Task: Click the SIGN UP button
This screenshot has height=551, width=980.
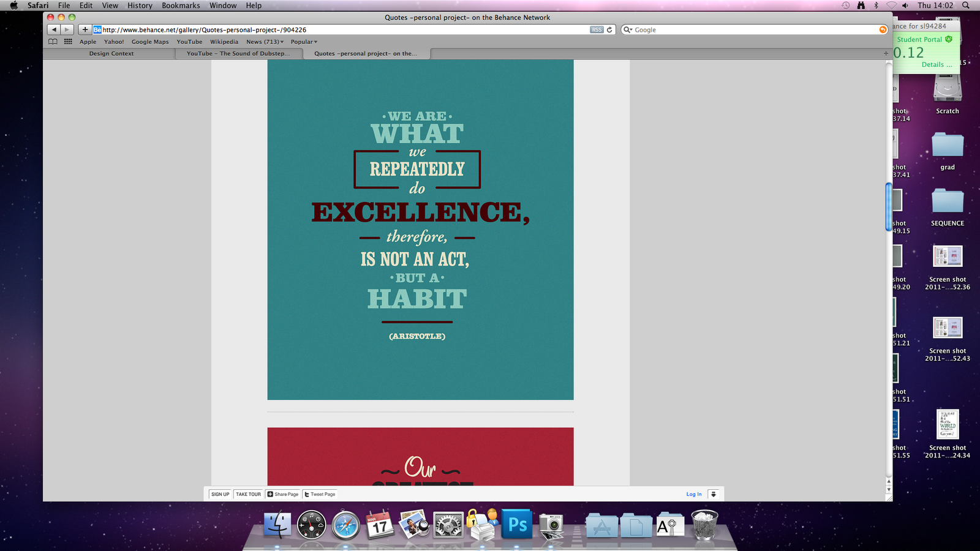Action: click(x=221, y=494)
